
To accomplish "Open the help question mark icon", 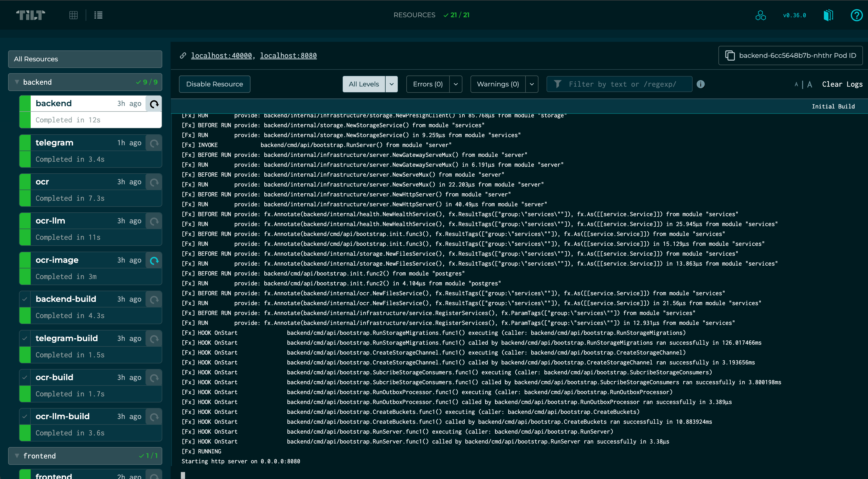I will click(856, 15).
